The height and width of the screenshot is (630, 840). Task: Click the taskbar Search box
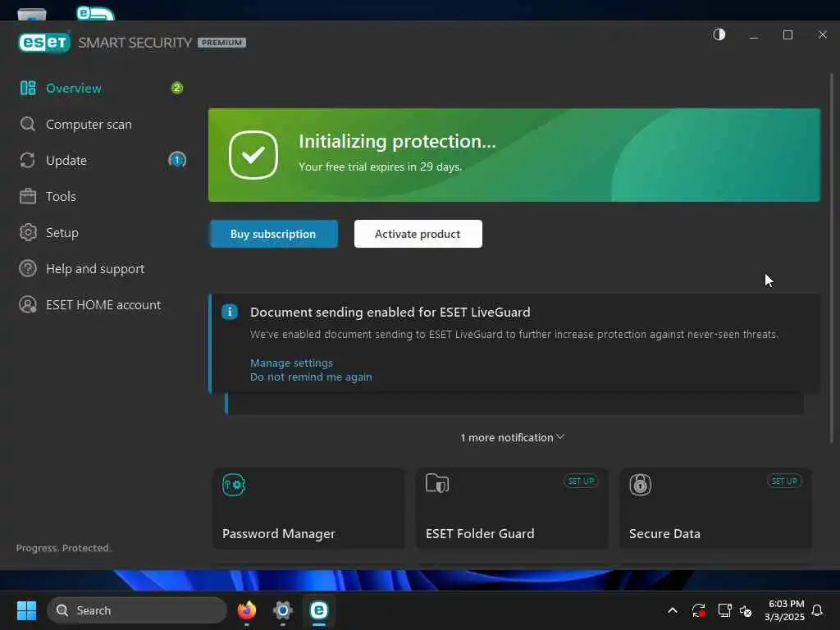137,610
